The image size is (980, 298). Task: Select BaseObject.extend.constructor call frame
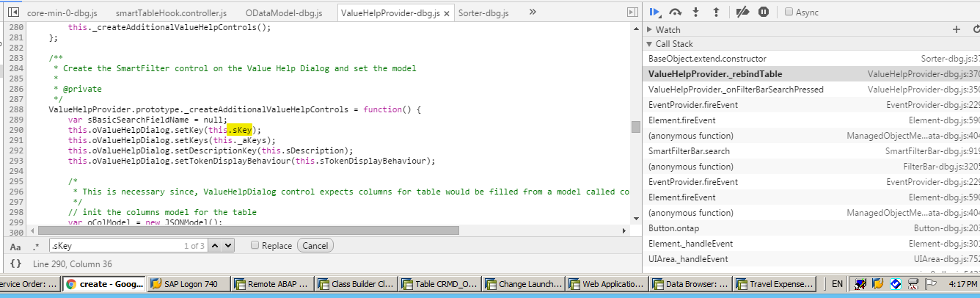click(812, 58)
